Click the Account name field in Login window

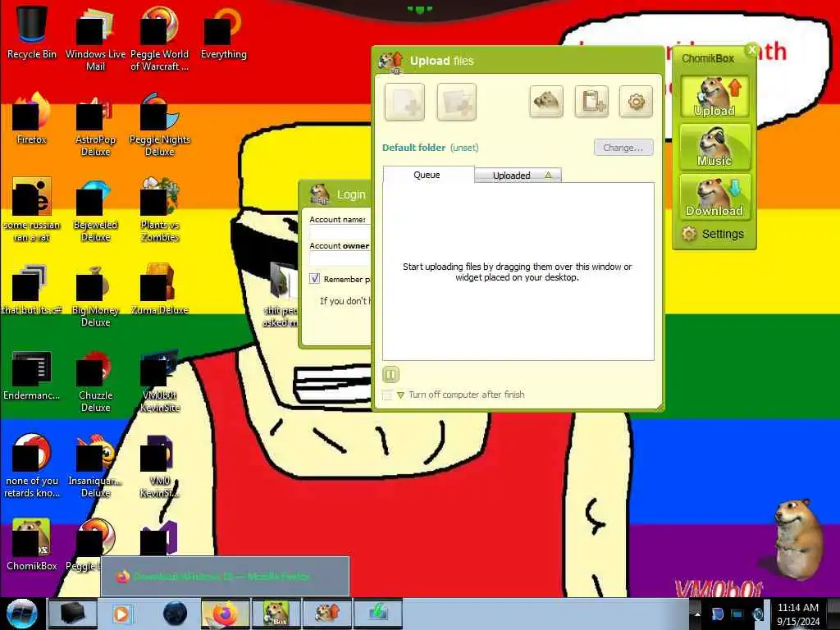(x=340, y=233)
